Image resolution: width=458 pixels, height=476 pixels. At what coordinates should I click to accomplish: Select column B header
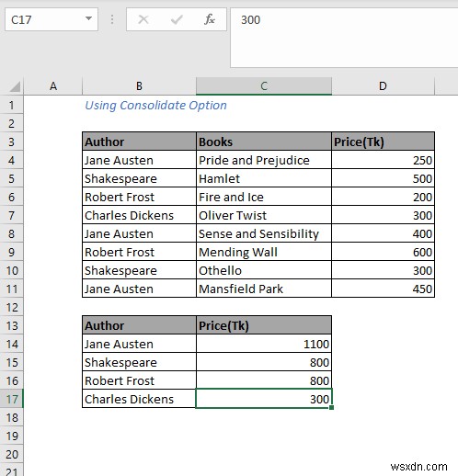(x=139, y=86)
